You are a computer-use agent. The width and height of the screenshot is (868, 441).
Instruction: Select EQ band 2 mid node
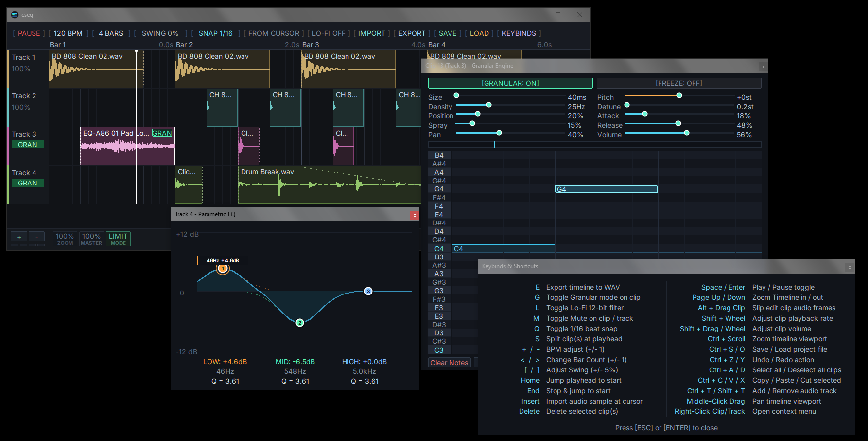[x=300, y=323]
